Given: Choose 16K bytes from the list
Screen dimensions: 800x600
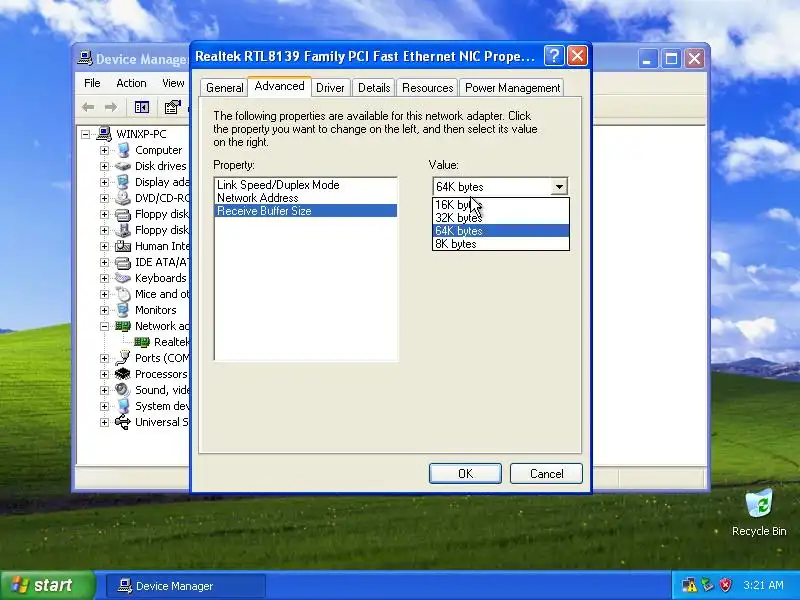Looking at the screenshot, I should tap(501, 205).
